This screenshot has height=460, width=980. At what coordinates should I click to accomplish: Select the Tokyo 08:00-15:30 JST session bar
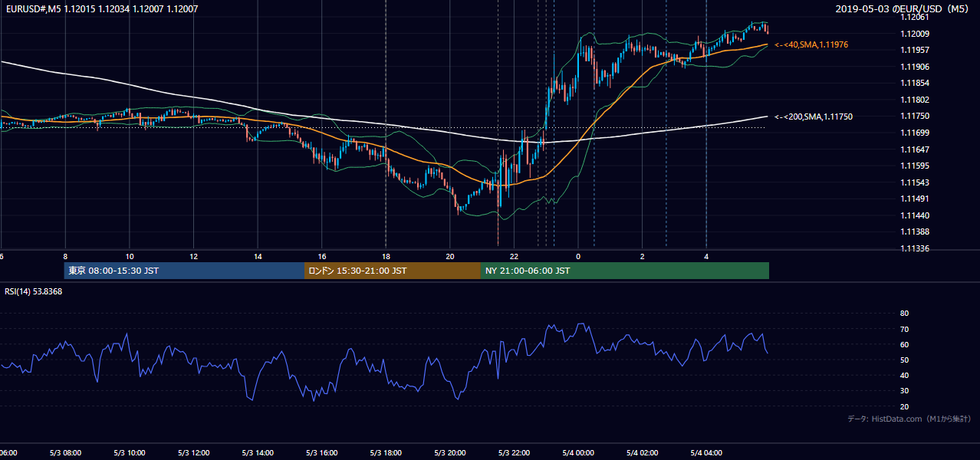click(185, 271)
